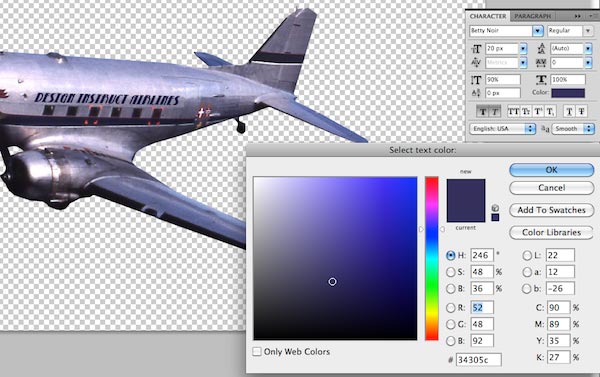Enable Only Web Colors checkbox

pos(257,351)
